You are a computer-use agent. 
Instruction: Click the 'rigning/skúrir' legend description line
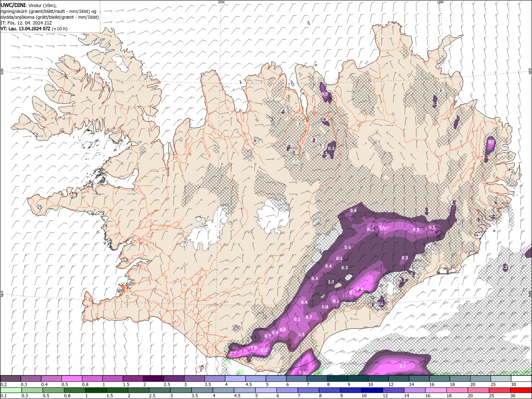[x=49, y=11]
